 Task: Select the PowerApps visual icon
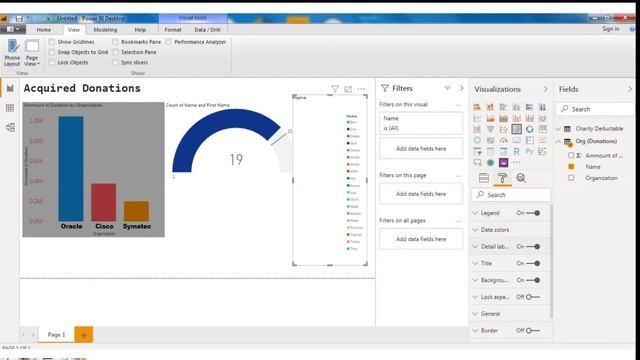[503, 162]
